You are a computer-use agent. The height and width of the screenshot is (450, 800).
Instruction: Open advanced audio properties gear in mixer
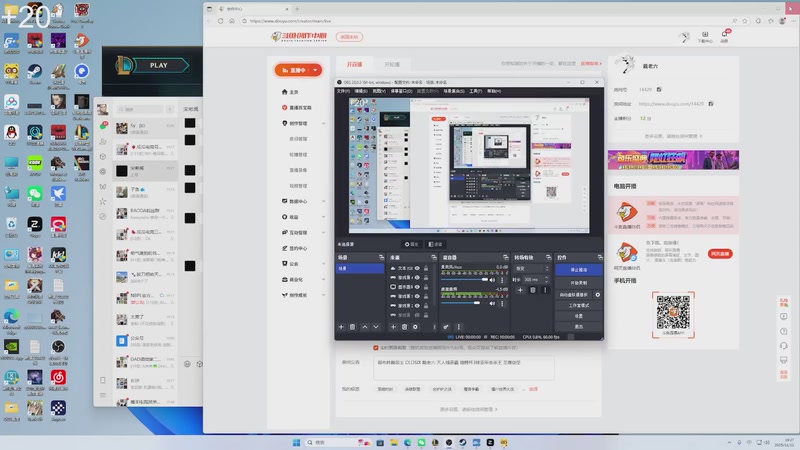445,327
